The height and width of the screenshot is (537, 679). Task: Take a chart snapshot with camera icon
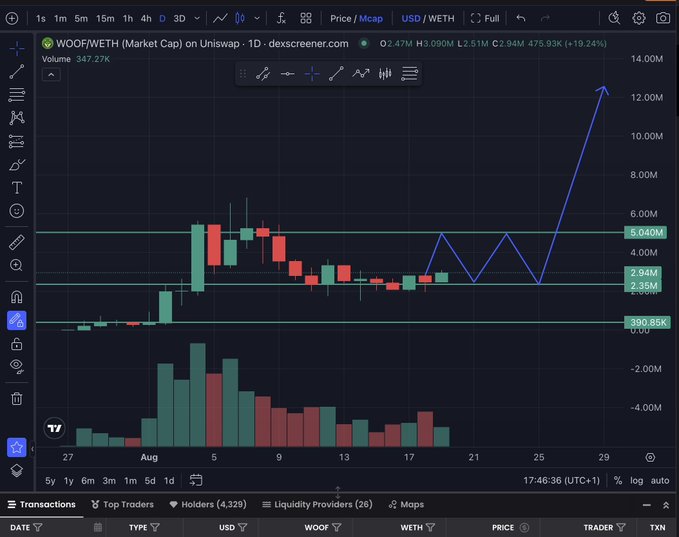(x=663, y=19)
